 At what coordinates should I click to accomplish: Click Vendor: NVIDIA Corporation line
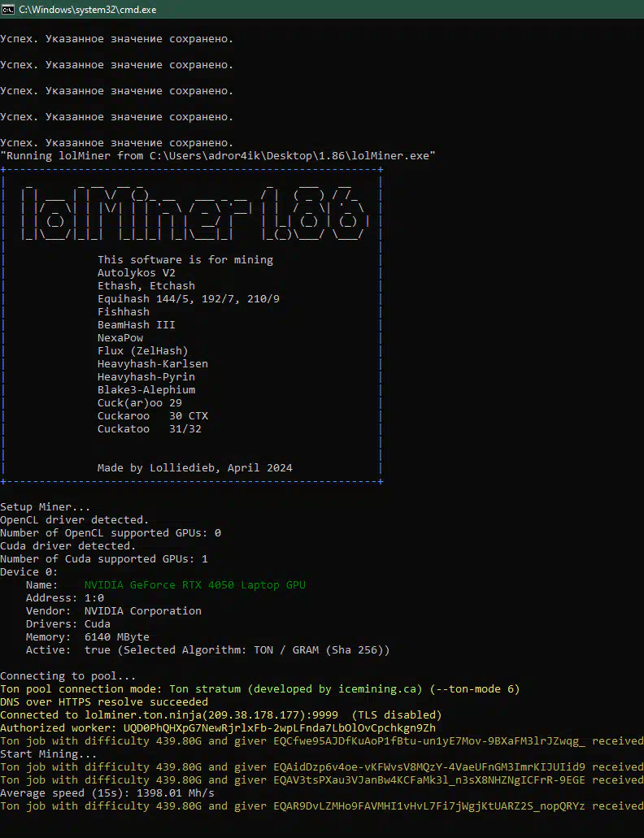tap(113, 611)
